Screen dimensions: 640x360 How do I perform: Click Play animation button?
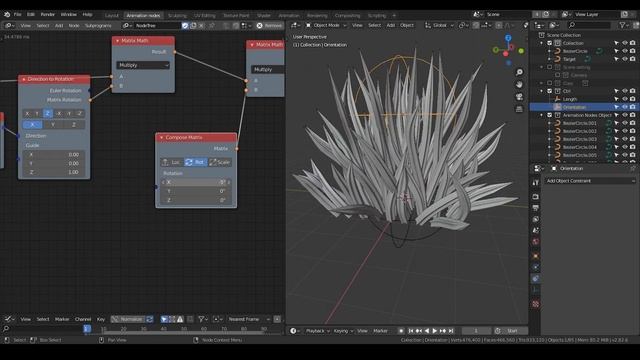tap(435, 331)
